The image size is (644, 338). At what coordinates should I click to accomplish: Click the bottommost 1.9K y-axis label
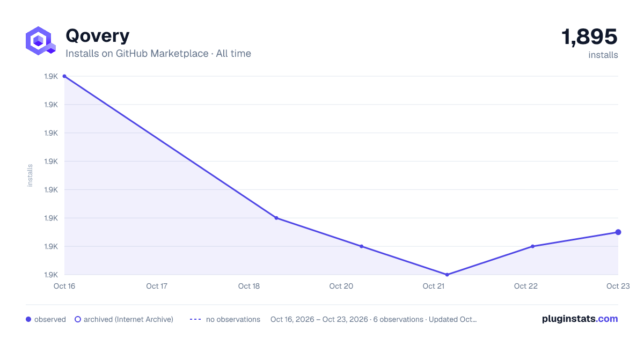51,275
